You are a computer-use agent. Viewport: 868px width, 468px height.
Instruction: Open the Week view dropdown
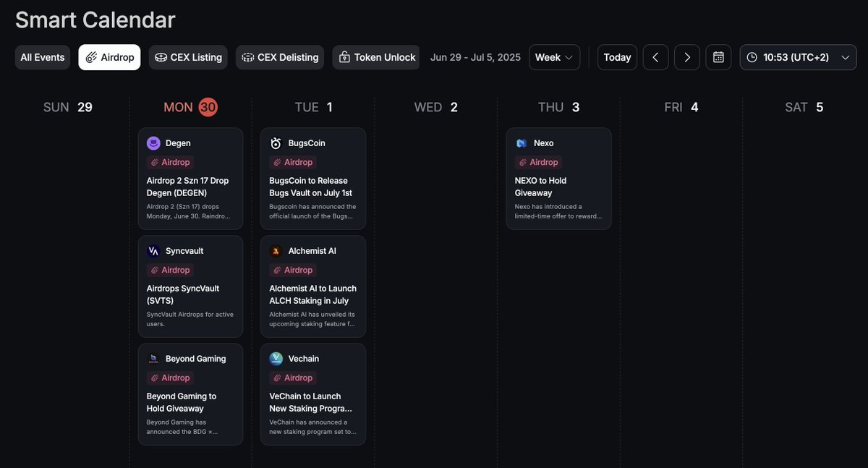(x=554, y=57)
